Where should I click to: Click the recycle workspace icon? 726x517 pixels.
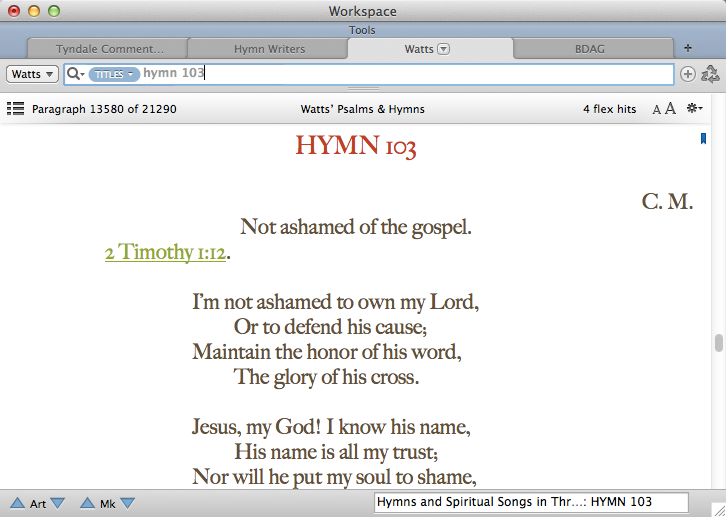click(710, 74)
